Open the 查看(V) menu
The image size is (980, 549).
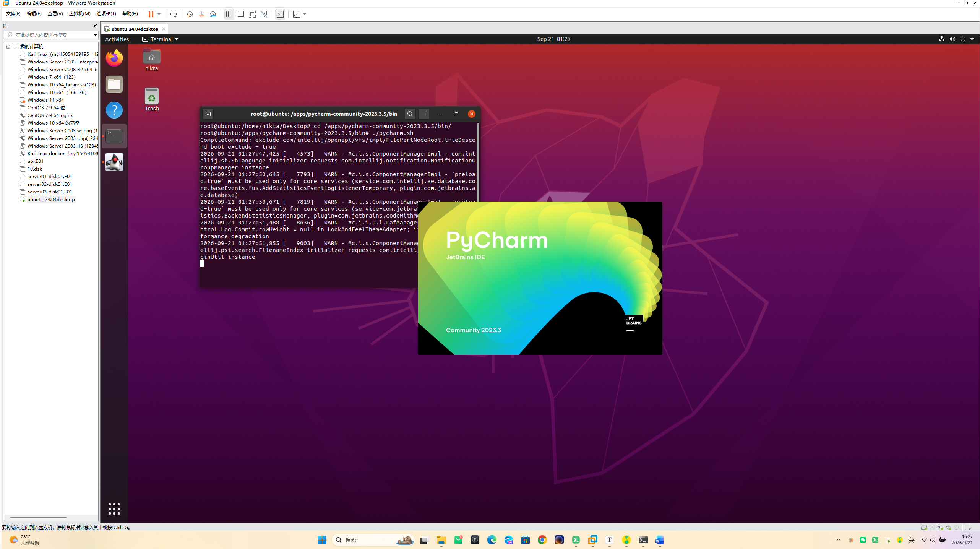(55, 14)
